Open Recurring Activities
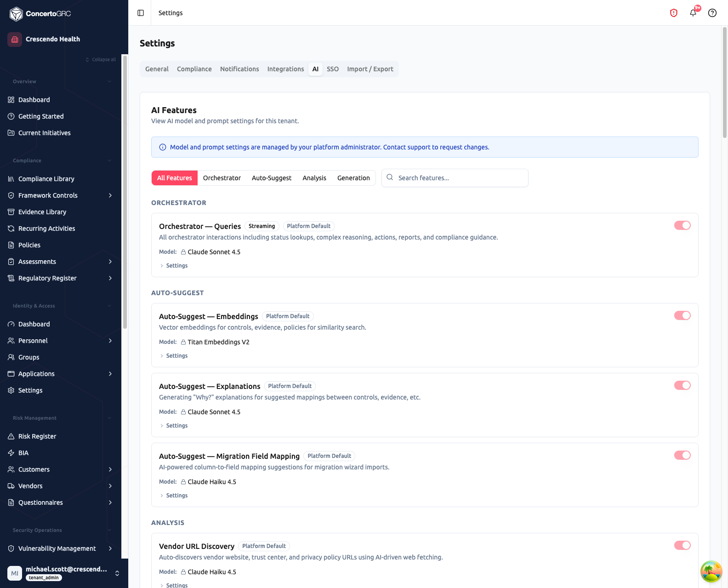Screen dimensions: 728x588 46,228
